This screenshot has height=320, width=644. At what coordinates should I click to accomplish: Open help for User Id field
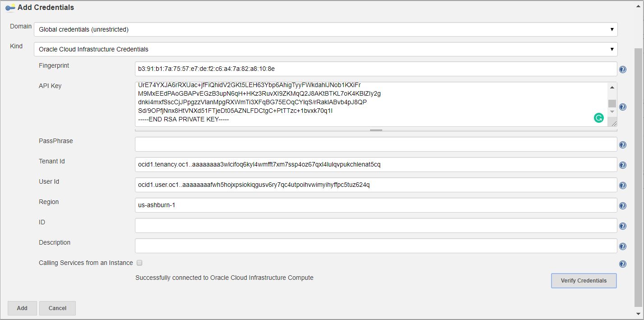coord(623,186)
